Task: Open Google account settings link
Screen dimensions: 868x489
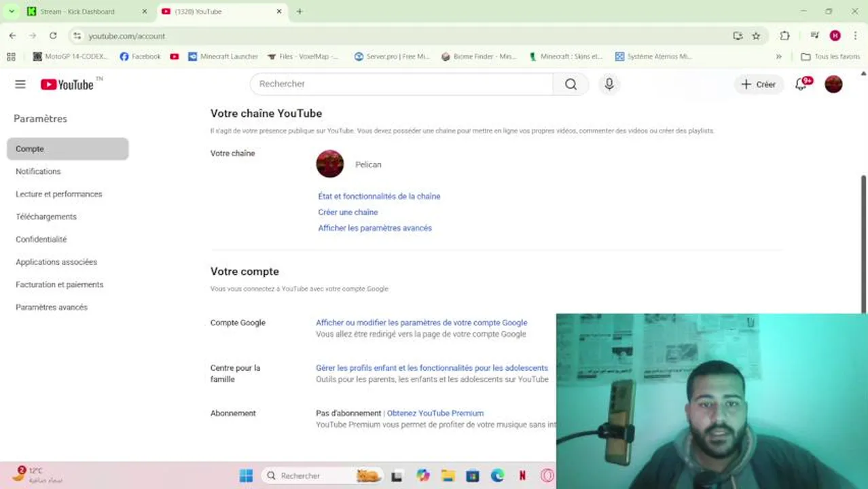Action: pyautogui.click(x=421, y=323)
